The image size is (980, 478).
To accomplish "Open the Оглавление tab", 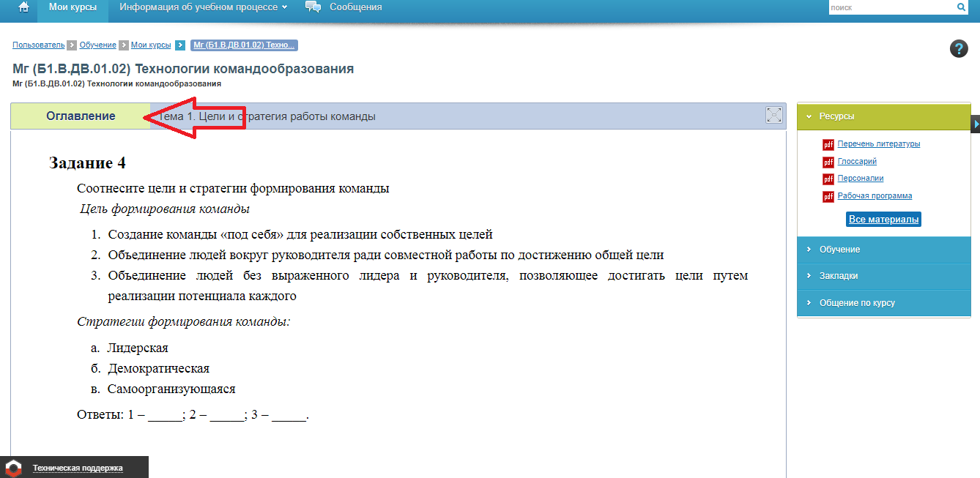I will click(x=81, y=116).
